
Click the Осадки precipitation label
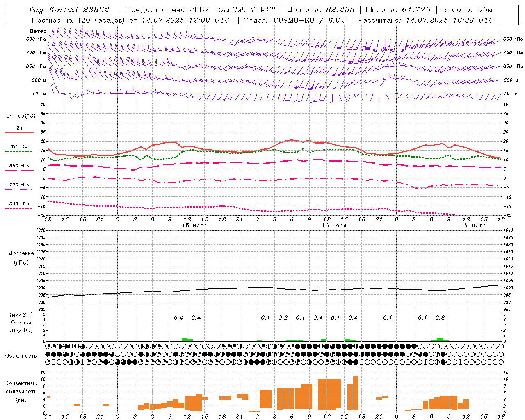tap(21, 322)
